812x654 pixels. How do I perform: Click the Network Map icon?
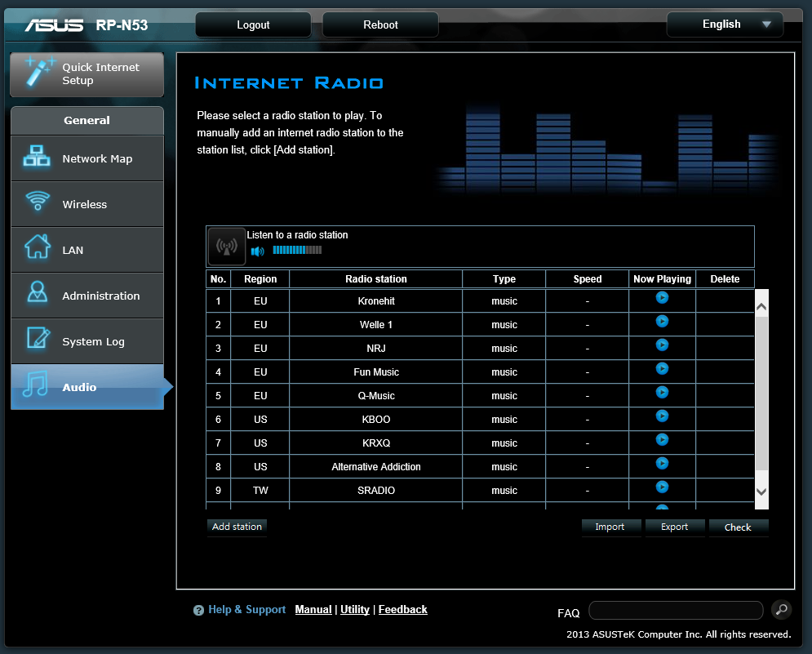pyautogui.click(x=37, y=156)
